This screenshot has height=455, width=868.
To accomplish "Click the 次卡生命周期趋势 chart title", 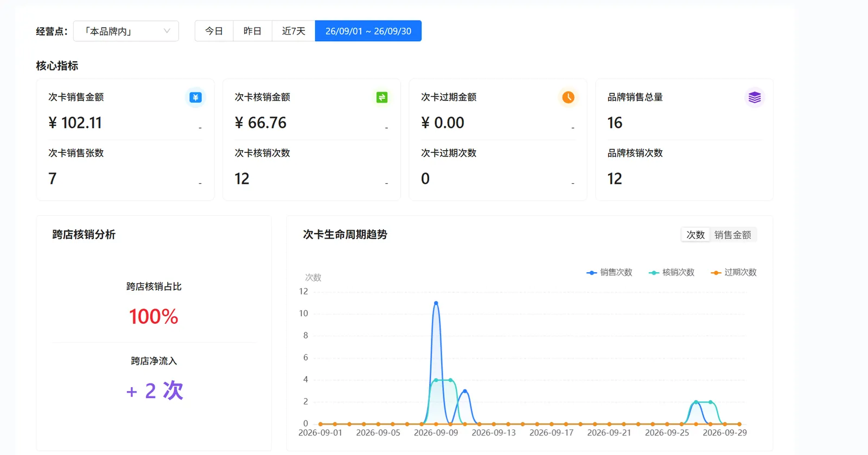I will pos(345,234).
